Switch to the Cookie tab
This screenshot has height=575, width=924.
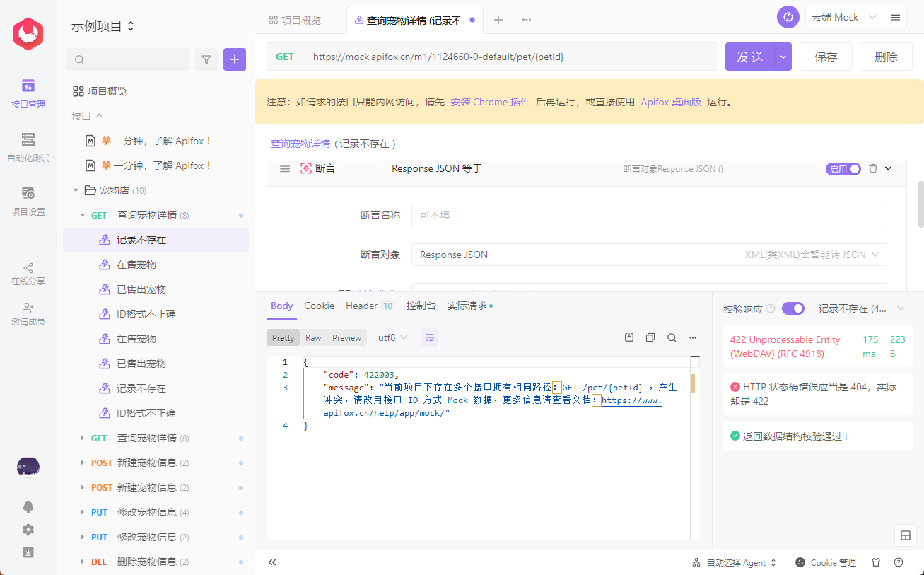click(x=319, y=306)
